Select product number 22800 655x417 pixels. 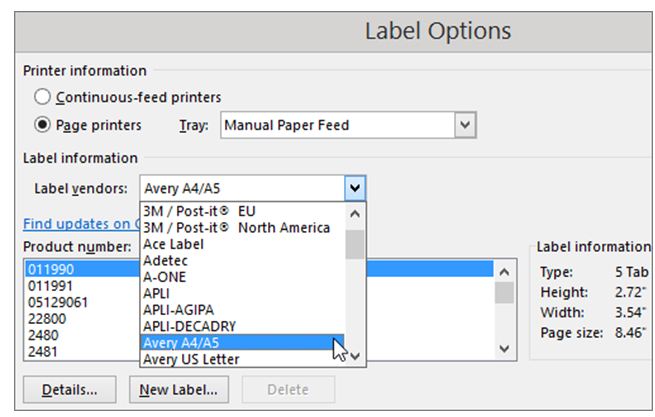pos(259,319)
